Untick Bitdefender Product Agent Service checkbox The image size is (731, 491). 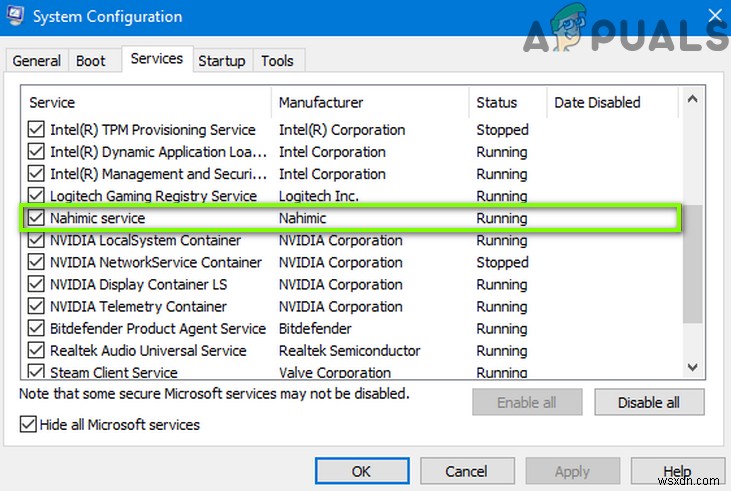pos(37,329)
